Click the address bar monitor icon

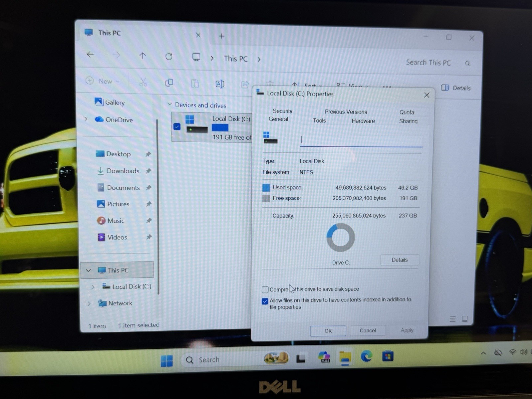click(196, 57)
